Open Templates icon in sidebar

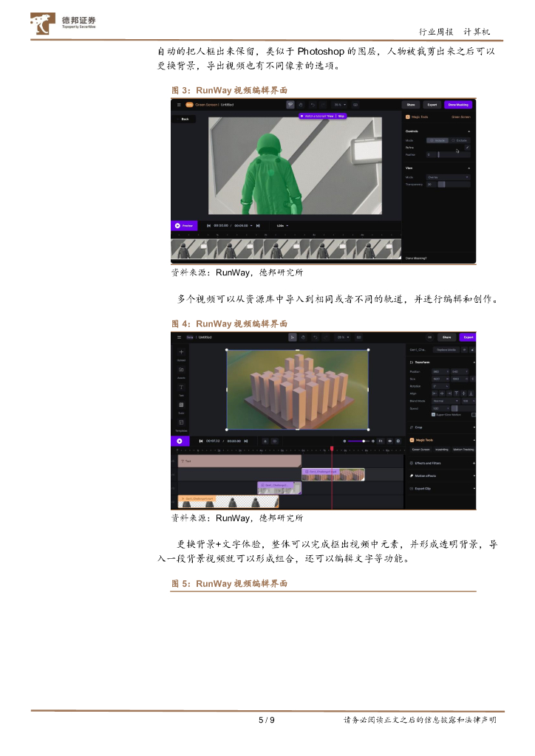(x=181, y=422)
